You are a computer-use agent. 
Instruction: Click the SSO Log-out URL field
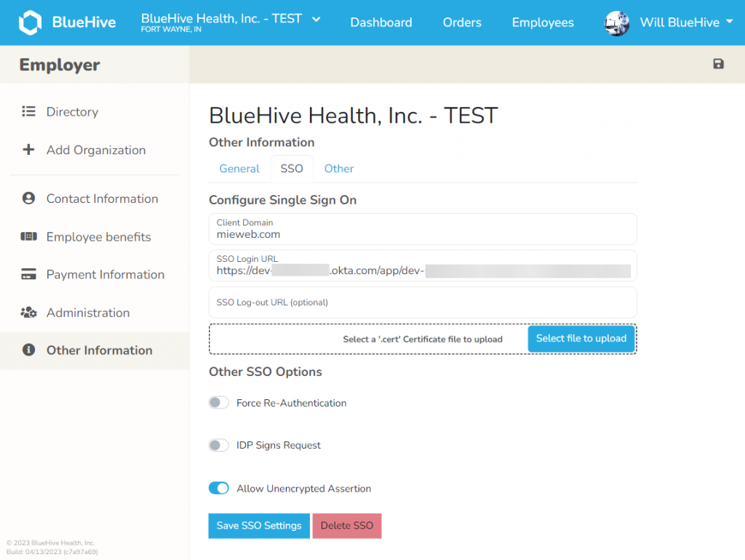(x=422, y=303)
